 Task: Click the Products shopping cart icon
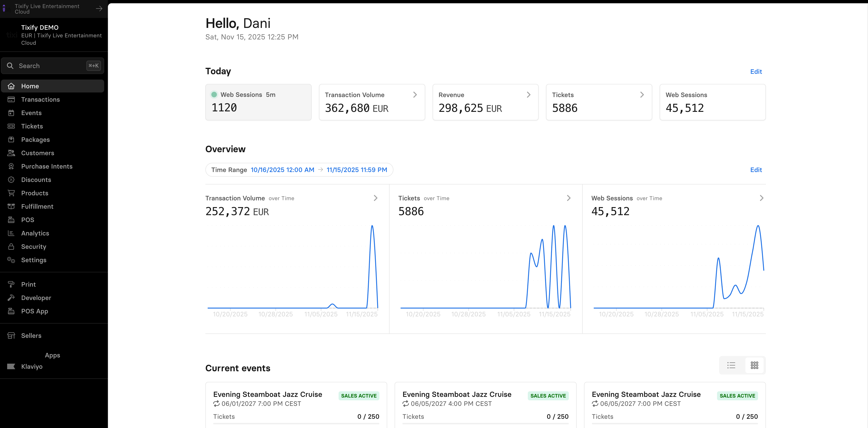click(11, 193)
